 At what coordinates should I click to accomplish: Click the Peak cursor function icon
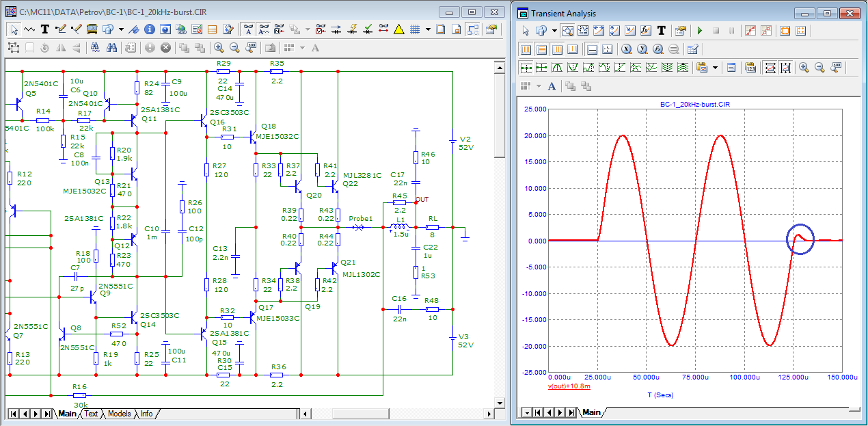[558, 68]
